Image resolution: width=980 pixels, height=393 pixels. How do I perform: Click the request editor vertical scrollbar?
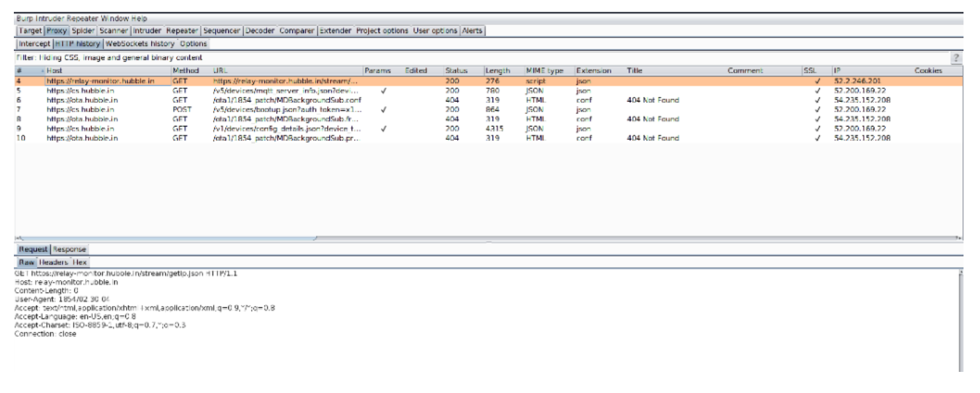click(x=961, y=320)
